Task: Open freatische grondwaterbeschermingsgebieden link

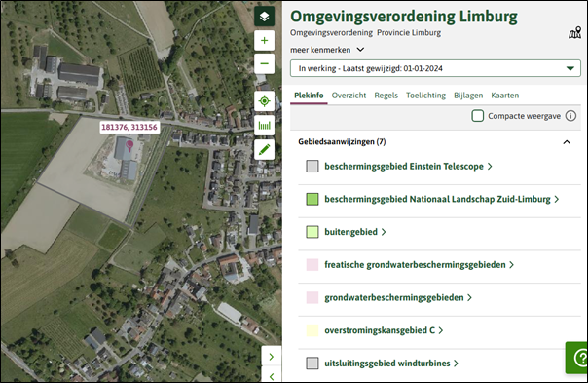Action: point(415,265)
